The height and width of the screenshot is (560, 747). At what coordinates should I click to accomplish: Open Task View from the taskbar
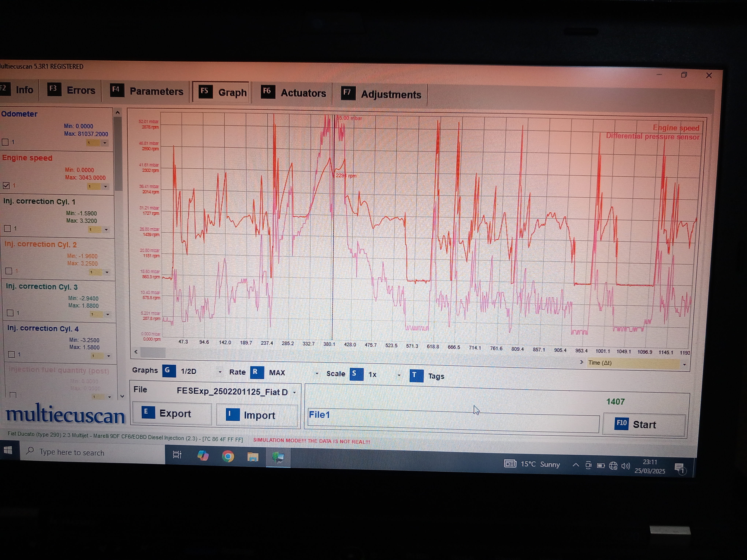[x=177, y=455]
